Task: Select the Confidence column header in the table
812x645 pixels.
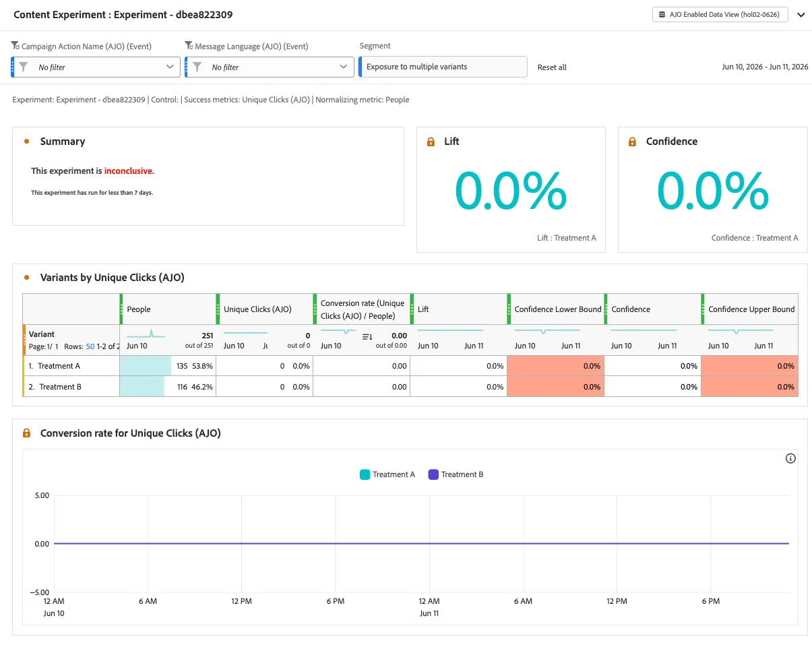Action: pos(653,309)
